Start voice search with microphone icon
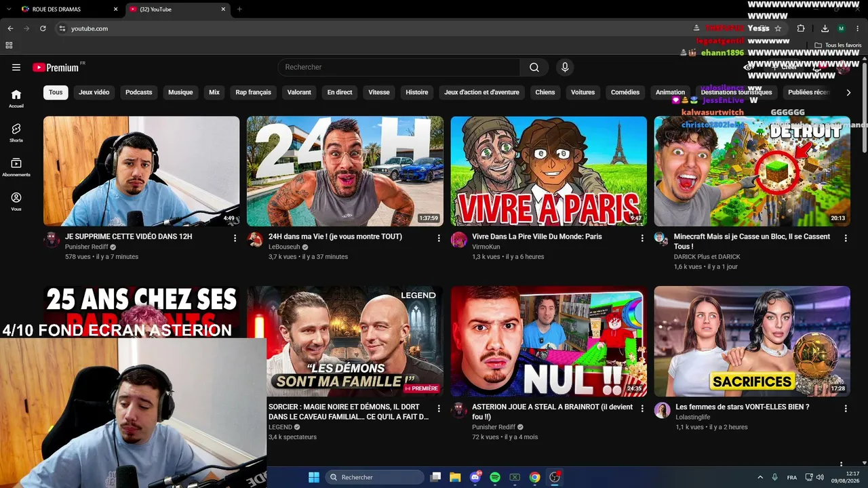 tap(565, 67)
